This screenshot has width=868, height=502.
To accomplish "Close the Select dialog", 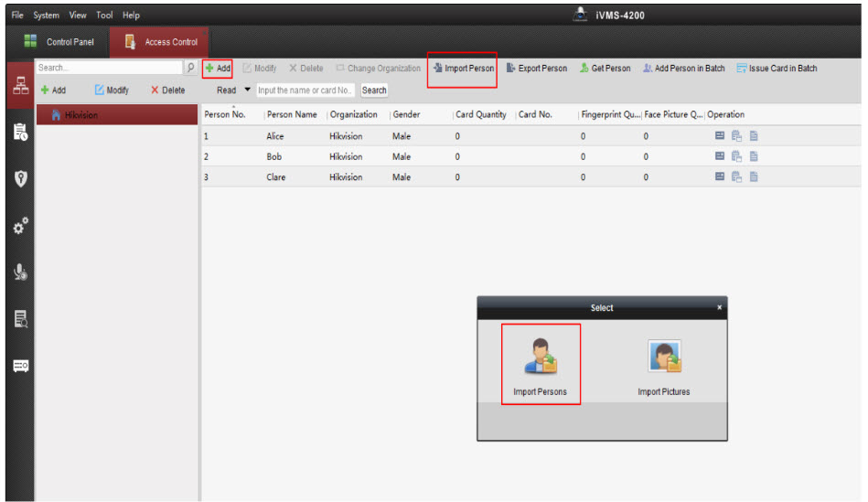I will [719, 308].
